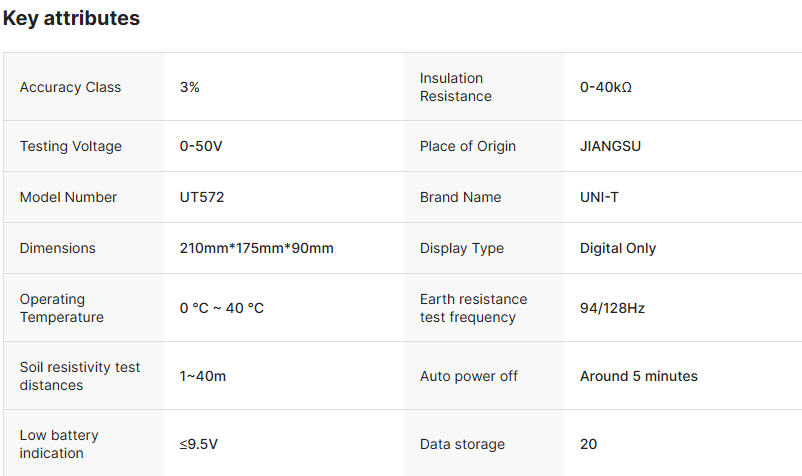Viewport: 802px width, 476px height.
Task: Select the Operating Temperature label
Action: pyautogui.click(x=62, y=308)
